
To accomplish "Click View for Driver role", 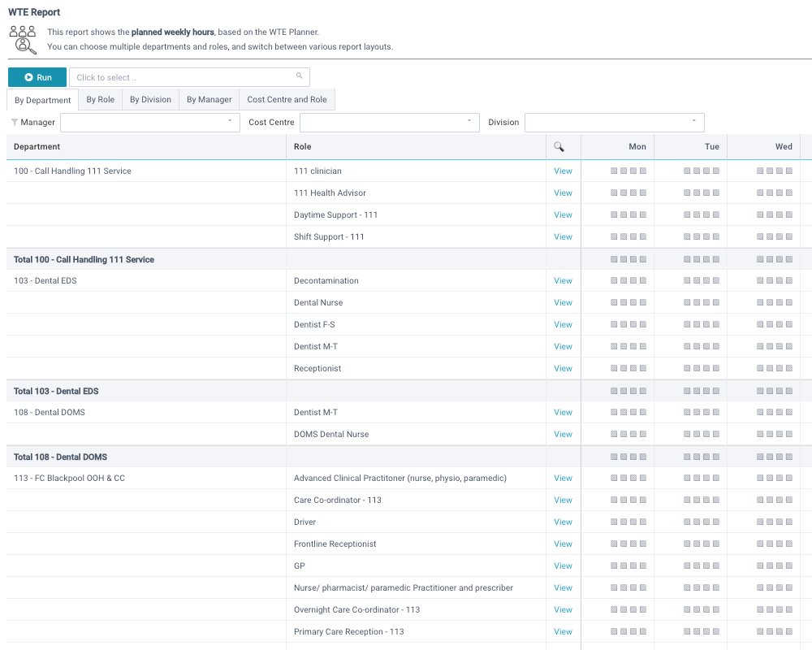I will (563, 522).
